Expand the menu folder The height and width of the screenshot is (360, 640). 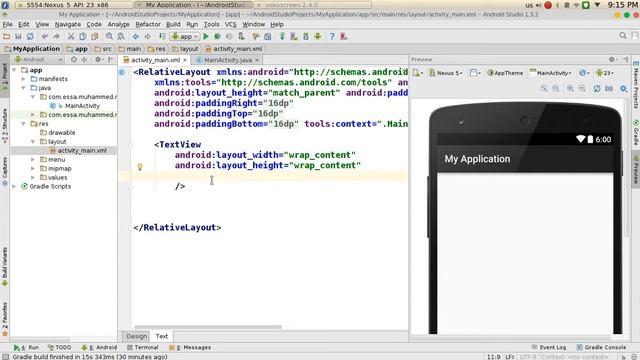pos(33,160)
